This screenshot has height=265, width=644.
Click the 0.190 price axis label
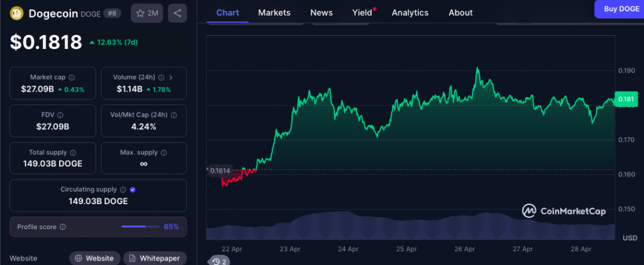point(626,70)
